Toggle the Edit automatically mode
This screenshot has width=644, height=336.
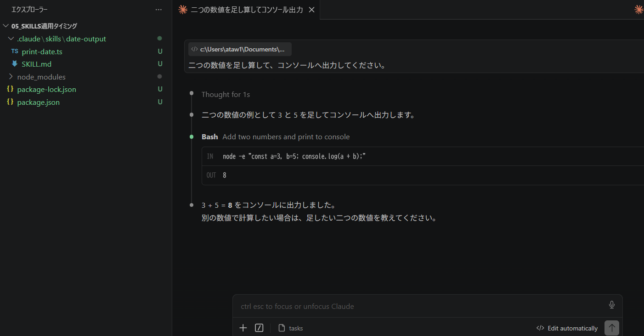pos(567,328)
